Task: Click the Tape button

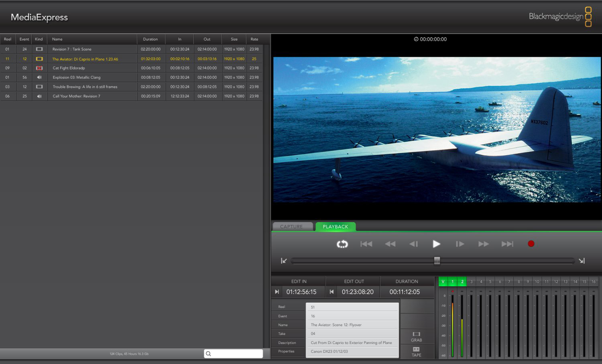Action: click(416, 352)
